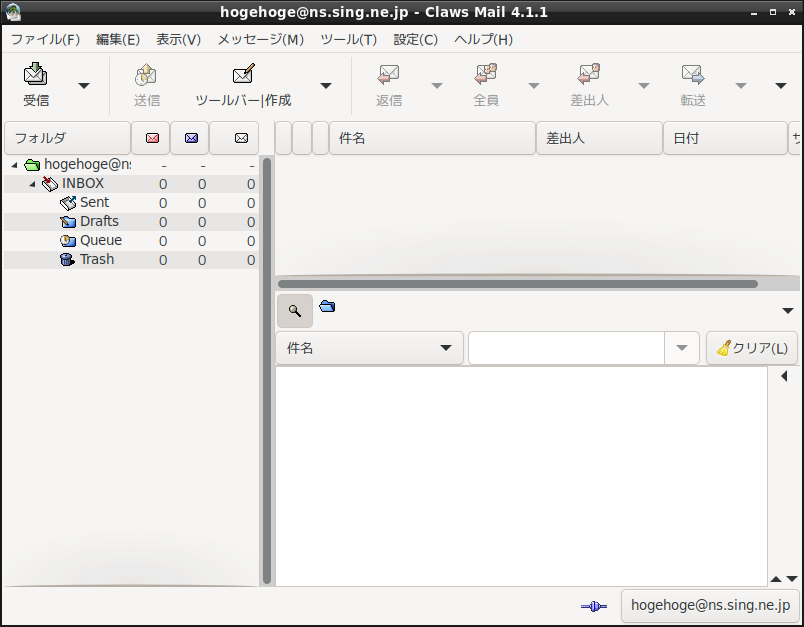Select the Sent folder row
Viewport: 804px width, 627px height.
131,203
